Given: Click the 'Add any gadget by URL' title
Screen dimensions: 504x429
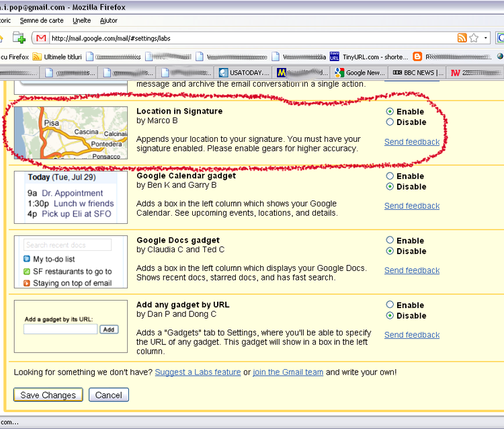Looking at the screenshot, I should 183,305.
